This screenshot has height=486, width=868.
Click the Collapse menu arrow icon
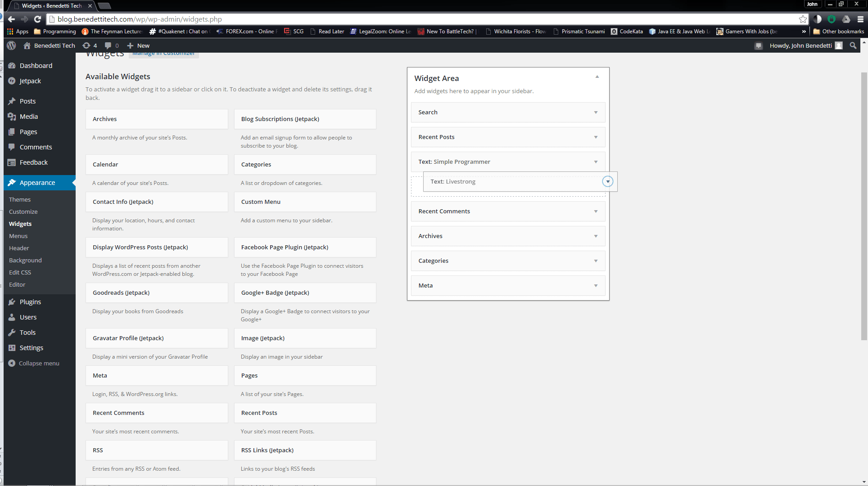tap(12, 363)
